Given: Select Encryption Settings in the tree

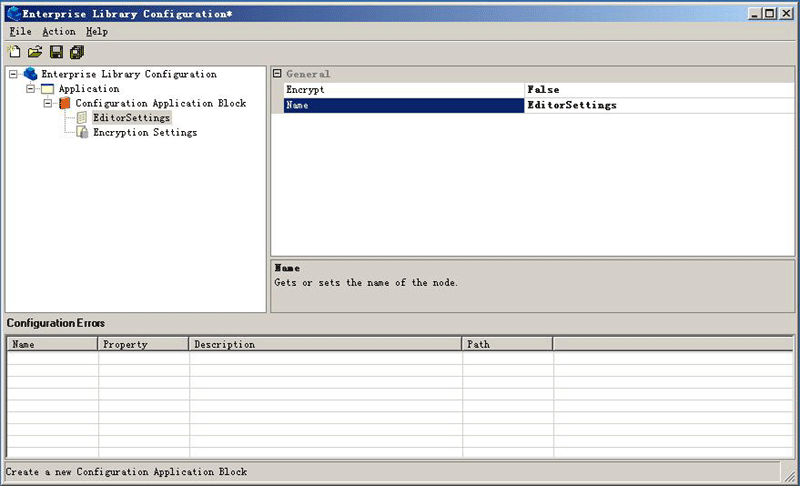Looking at the screenshot, I should (x=144, y=132).
